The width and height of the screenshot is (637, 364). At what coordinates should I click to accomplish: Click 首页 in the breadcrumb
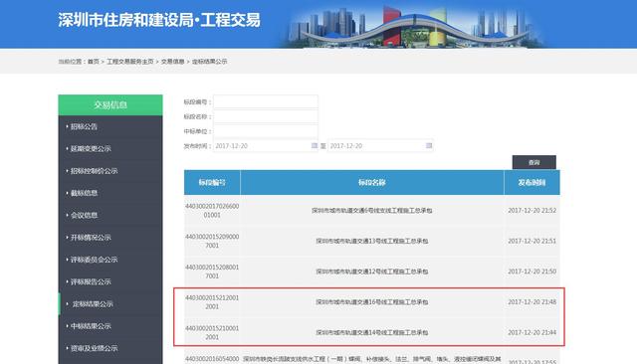[x=93, y=62]
